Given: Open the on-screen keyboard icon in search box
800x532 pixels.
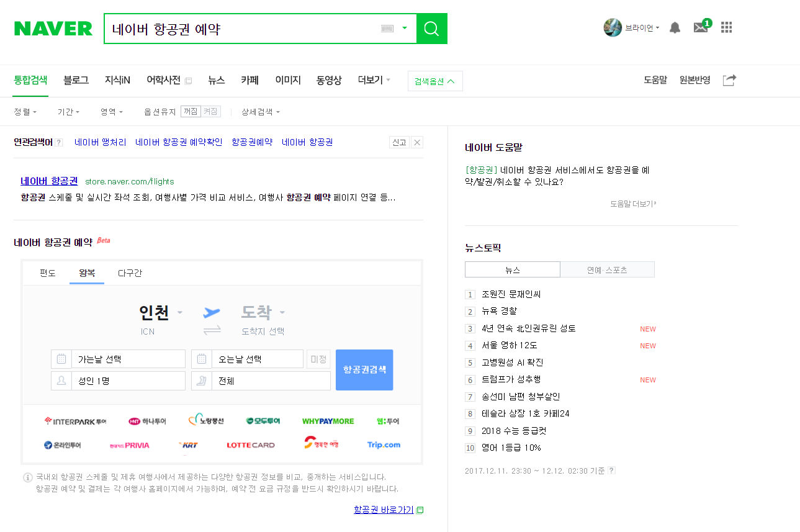Looking at the screenshot, I should (387, 29).
